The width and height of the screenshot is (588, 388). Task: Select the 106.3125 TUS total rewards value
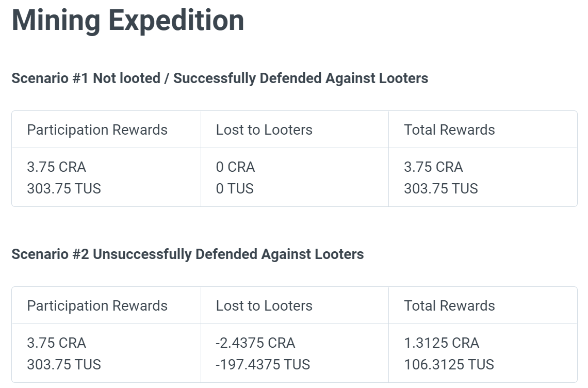point(449,364)
